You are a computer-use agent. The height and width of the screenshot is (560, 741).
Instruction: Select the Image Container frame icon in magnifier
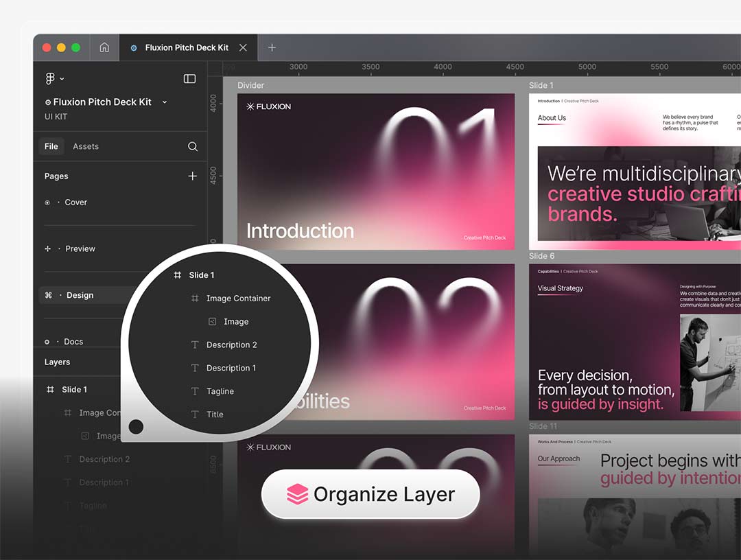point(195,299)
